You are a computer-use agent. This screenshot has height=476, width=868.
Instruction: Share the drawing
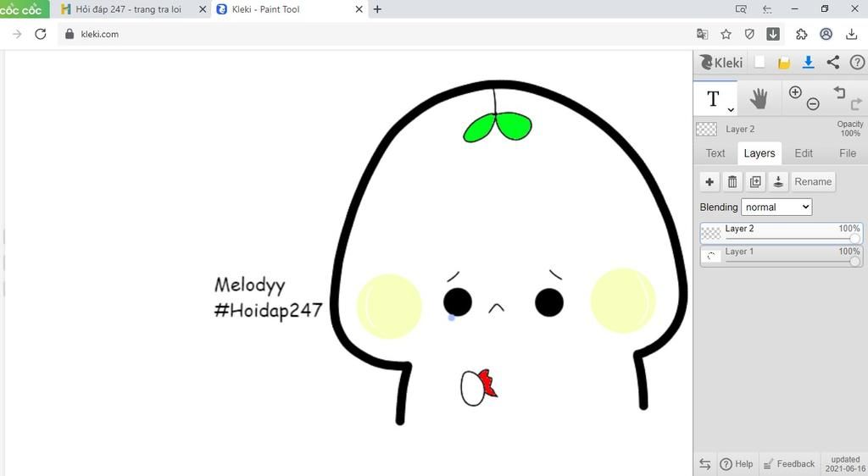tap(832, 63)
